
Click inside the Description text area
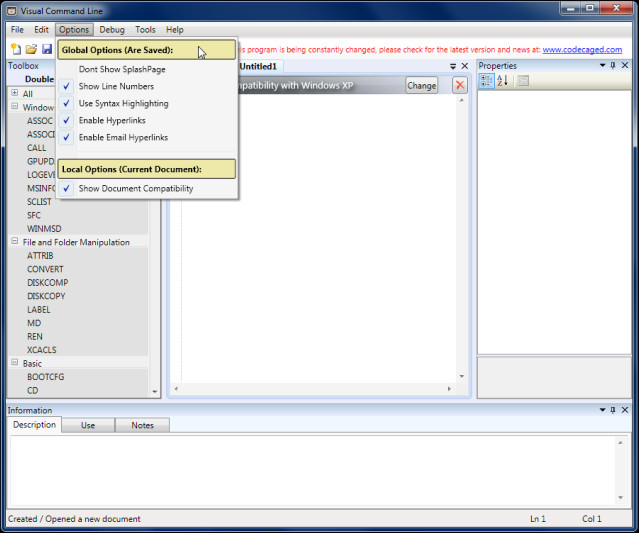tap(313, 470)
